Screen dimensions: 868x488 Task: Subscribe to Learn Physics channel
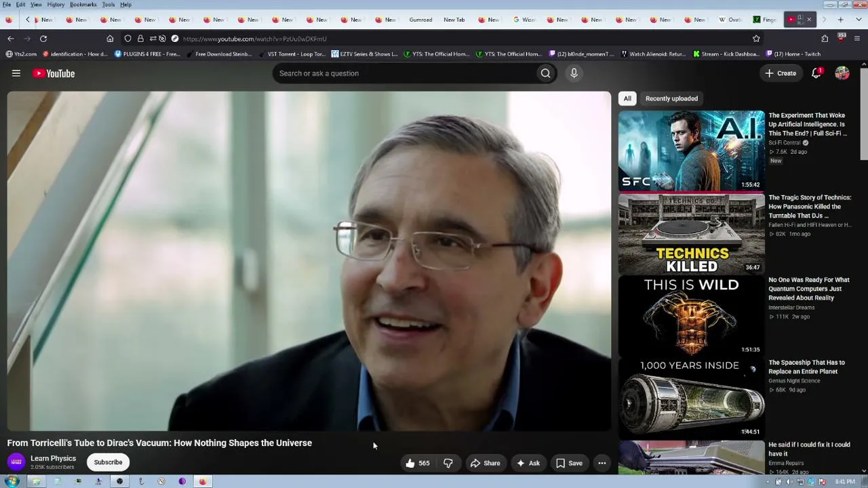click(x=108, y=462)
